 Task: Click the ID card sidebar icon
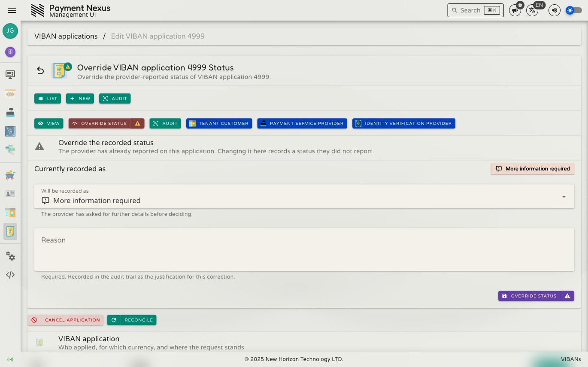[10, 194]
